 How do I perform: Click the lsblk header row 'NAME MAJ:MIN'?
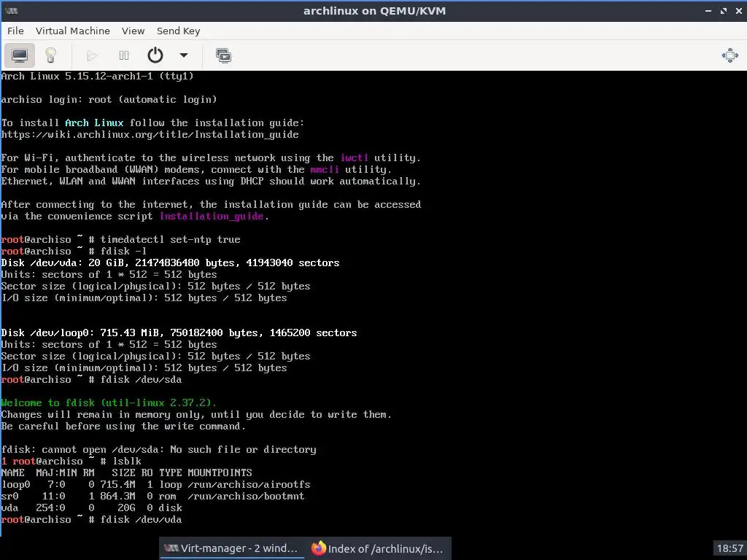(127, 472)
